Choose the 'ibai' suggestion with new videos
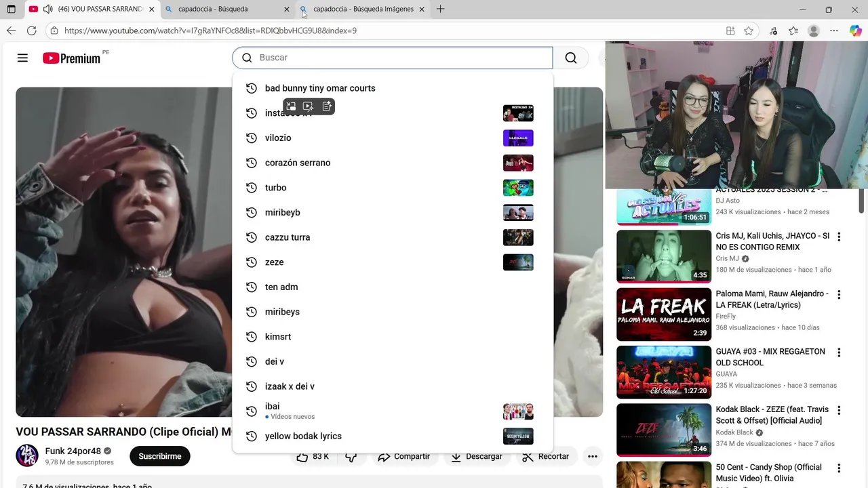The height and width of the screenshot is (488, 868). pos(393,411)
